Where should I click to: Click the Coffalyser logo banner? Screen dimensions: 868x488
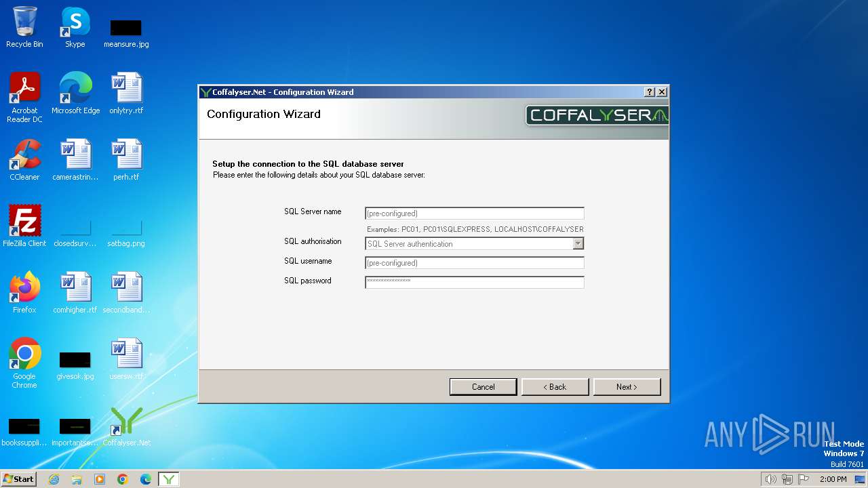[x=597, y=115]
